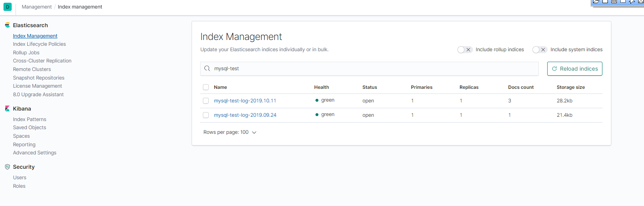
Task: Sort table by Docs count column header
Action: pos(521,87)
